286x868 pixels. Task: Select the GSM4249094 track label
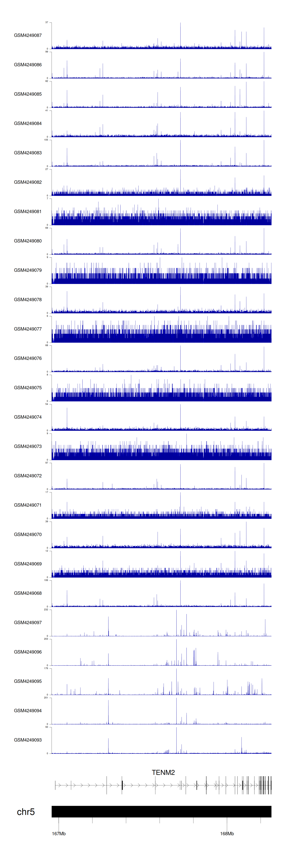[x=28, y=710]
